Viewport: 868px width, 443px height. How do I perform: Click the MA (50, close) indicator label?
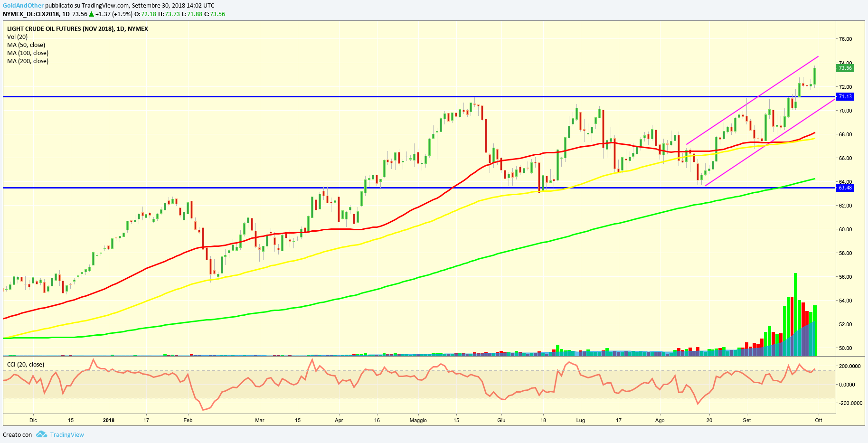tap(26, 45)
